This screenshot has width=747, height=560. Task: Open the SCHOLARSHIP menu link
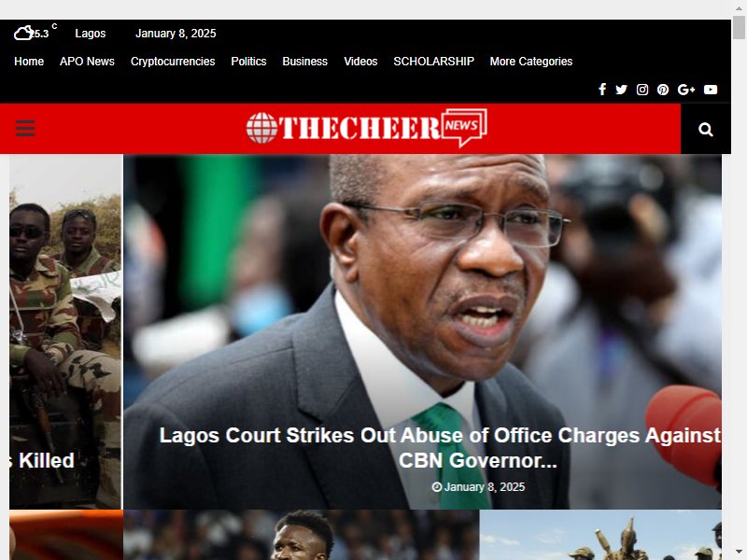pyautogui.click(x=433, y=62)
